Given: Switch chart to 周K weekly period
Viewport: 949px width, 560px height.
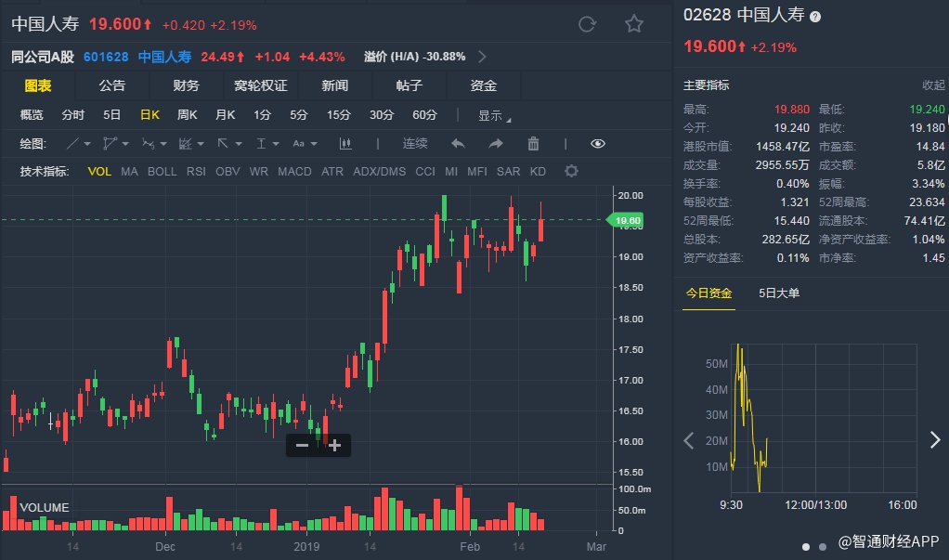Looking at the screenshot, I should click(187, 115).
